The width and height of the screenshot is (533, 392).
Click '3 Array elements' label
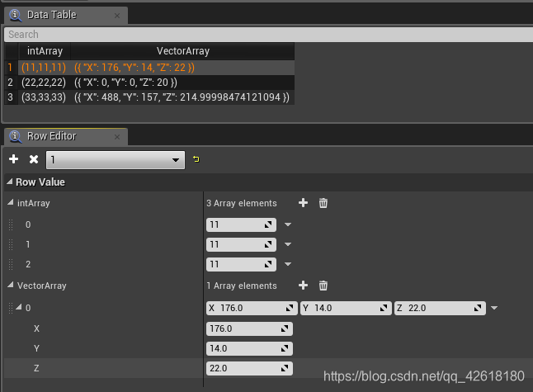(242, 203)
